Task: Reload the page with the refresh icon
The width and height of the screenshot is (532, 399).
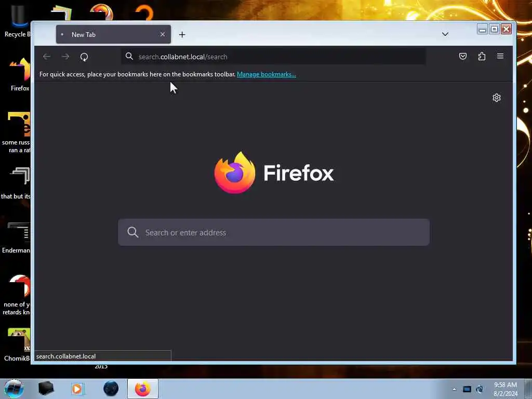Action: click(84, 57)
